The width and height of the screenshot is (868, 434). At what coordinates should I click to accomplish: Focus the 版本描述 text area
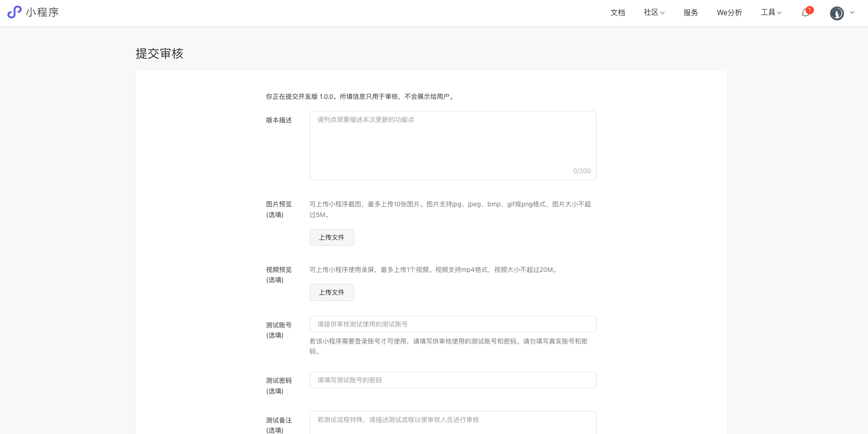tap(453, 145)
